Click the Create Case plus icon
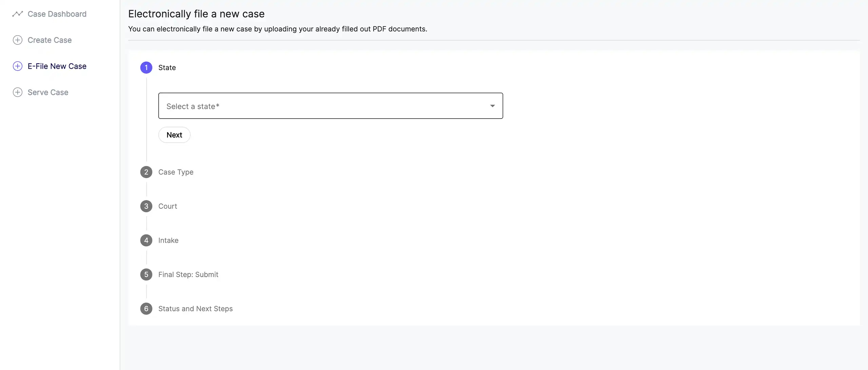 click(18, 40)
